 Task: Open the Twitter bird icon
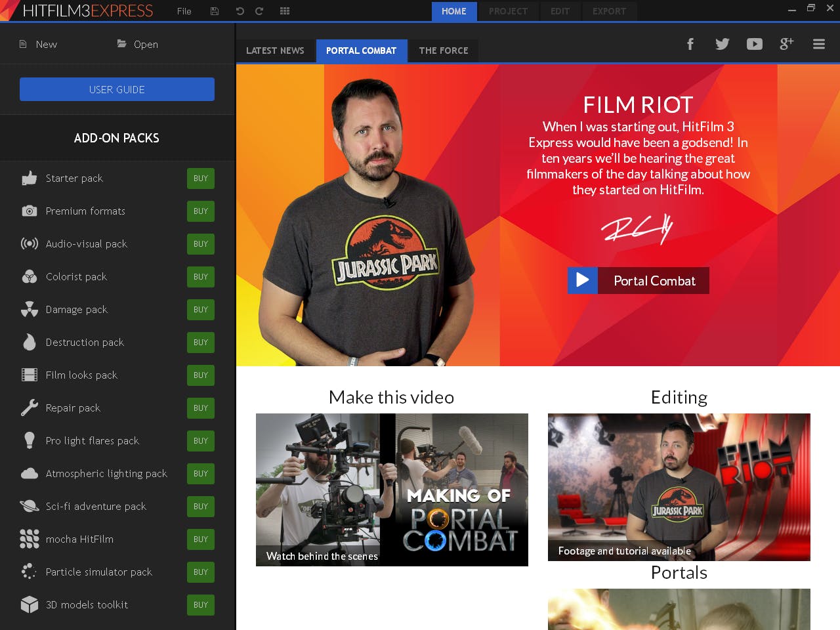click(x=723, y=44)
